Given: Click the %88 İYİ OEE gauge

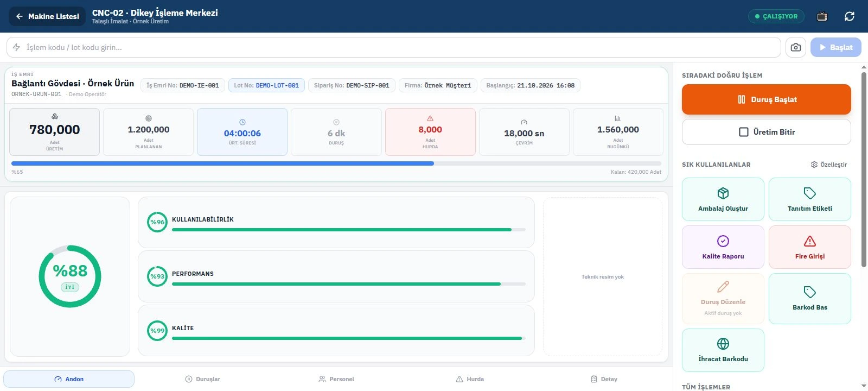Looking at the screenshot, I should click(x=70, y=276).
